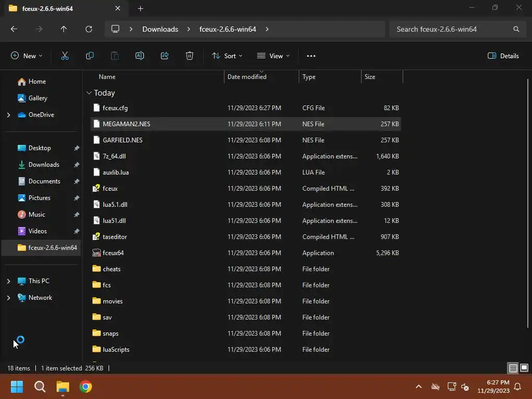The width and height of the screenshot is (532, 399).
Task: Toggle the Details pane
Action: point(503,56)
